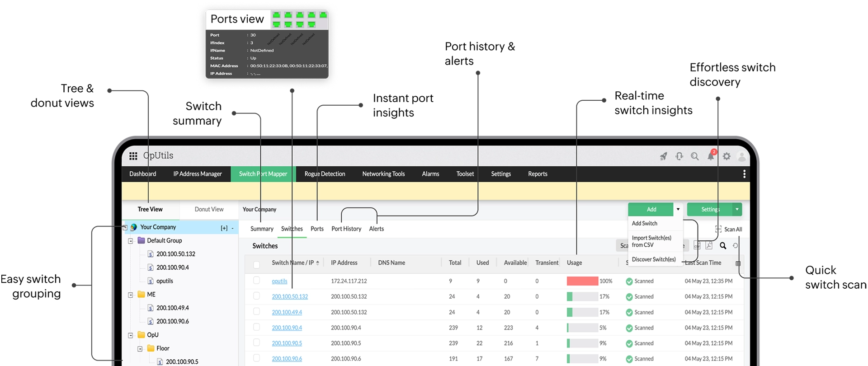The image size is (868, 366).
Task: Open the notifications bell with badge
Action: tap(711, 155)
